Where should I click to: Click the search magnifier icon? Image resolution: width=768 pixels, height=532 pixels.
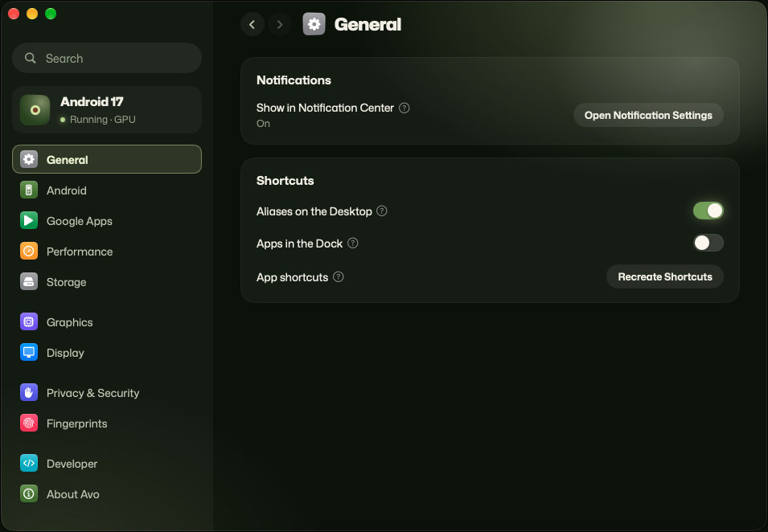[31, 58]
